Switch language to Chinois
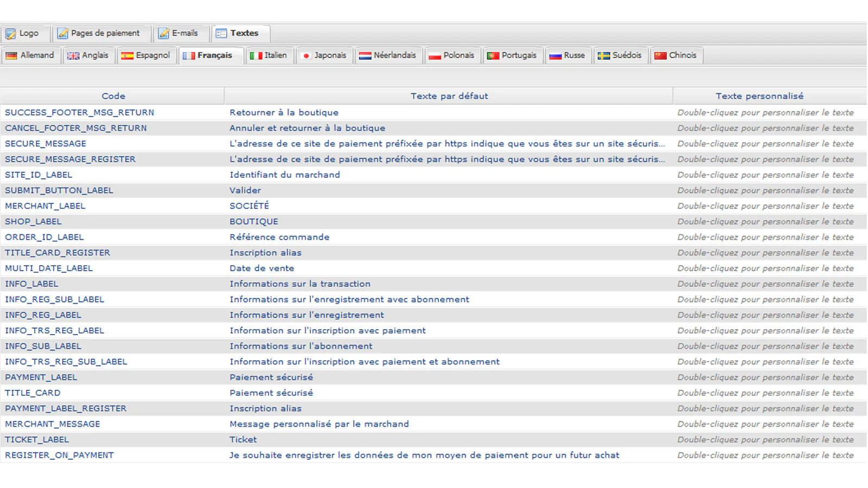Screen dimensions: 868x488 coord(676,55)
